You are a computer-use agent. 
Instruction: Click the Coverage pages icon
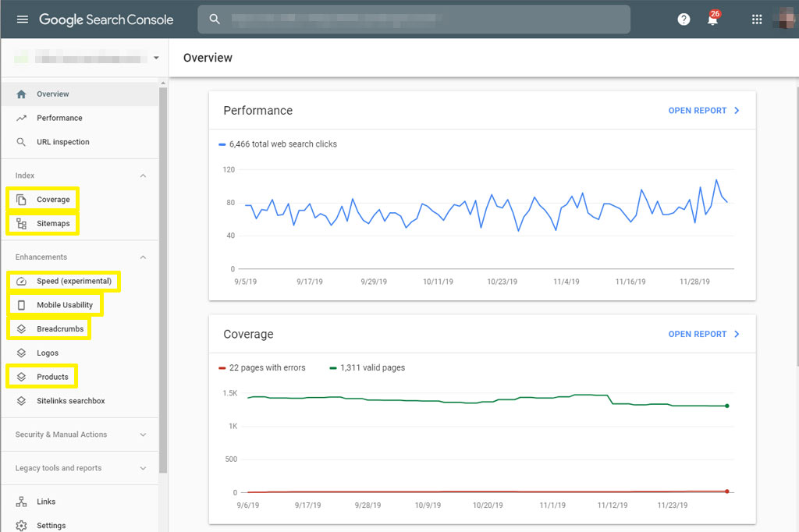click(21, 200)
